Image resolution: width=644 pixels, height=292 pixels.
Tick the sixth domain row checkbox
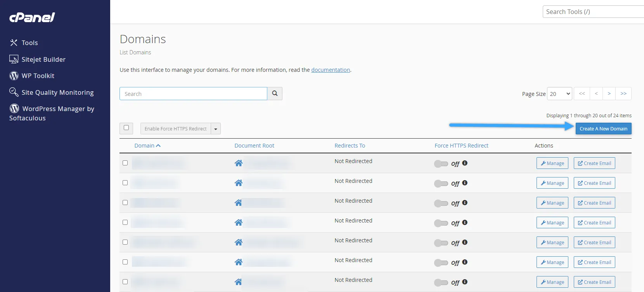(x=125, y=262)
